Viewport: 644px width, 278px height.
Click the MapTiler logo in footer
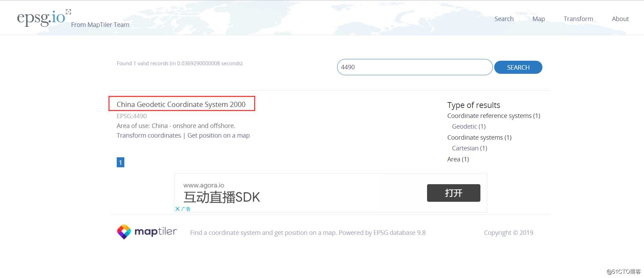(147, 232)
